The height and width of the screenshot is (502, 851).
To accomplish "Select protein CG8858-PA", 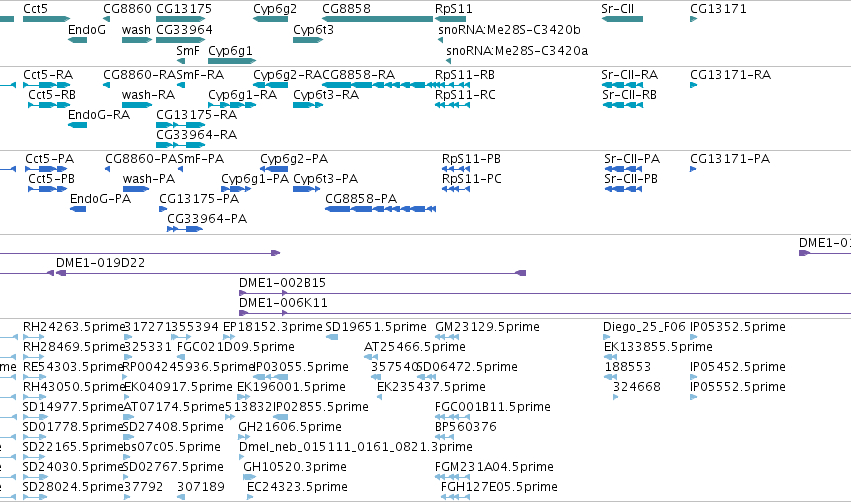I will coord(380,209).
